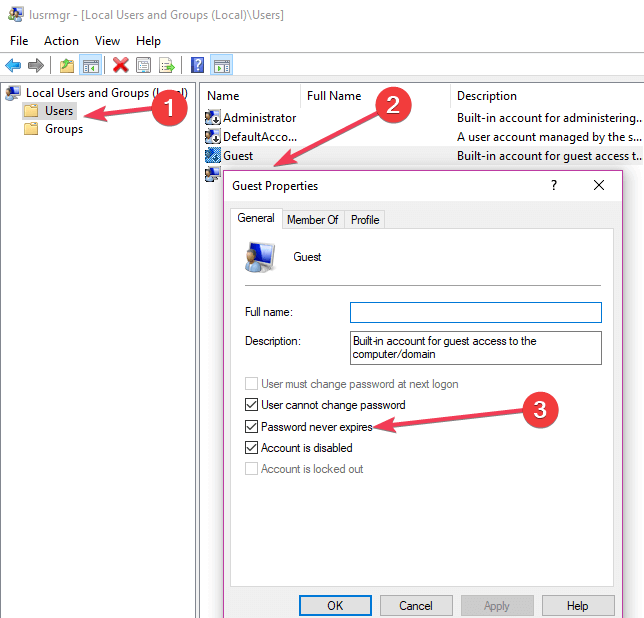Click the Guest user picture in dialog
Image resolution: width=644 pixels, height=618 pixels.
click(x=260, y=257)
